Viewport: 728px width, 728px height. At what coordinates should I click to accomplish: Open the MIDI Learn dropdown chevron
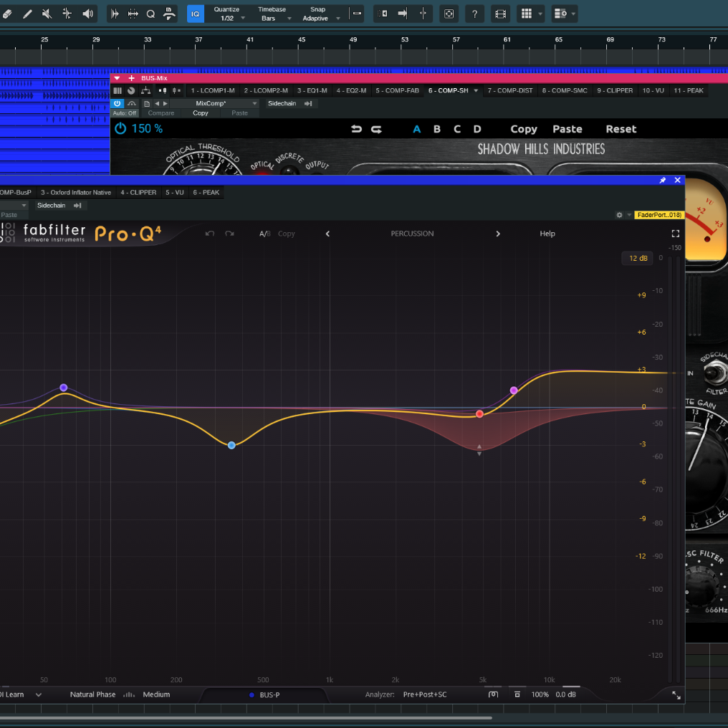pos(39,694)
